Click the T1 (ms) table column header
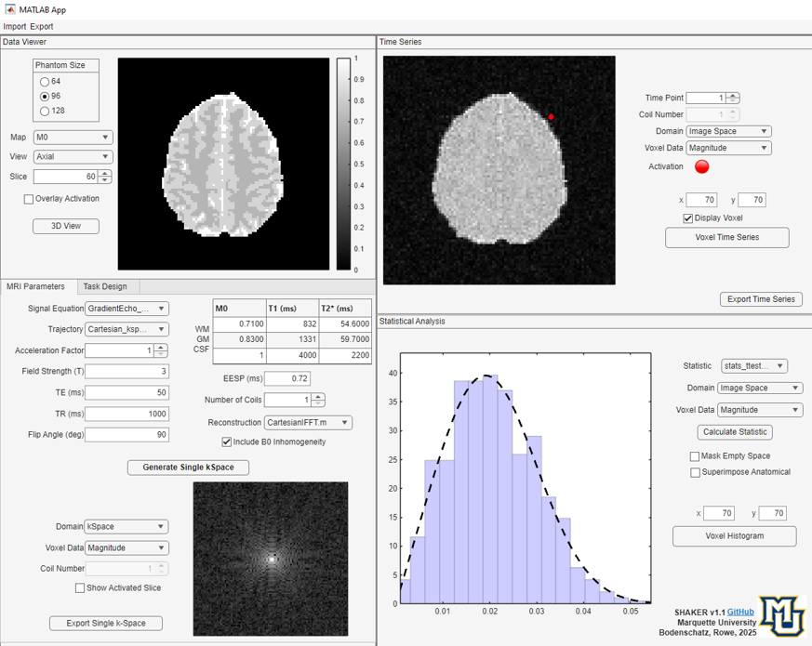 [x=293, y=309]
